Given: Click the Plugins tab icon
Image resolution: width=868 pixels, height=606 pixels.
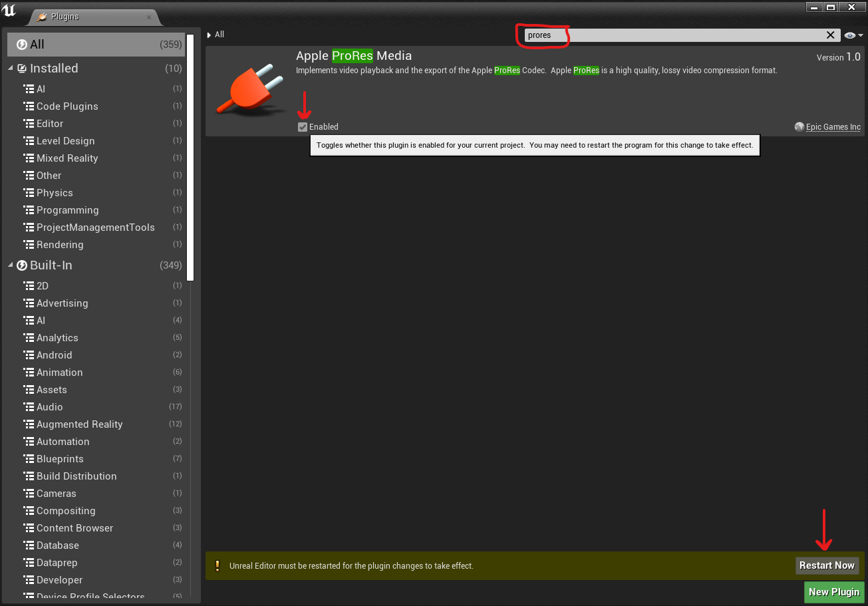Looking at the screenshot, I should click(42, 17).
